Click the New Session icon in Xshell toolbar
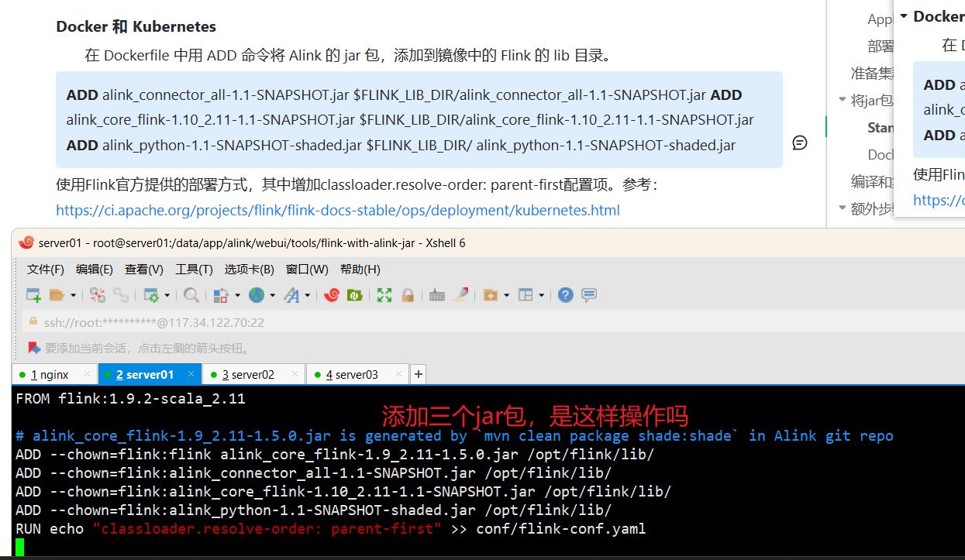Image resolution: width=965 pixels, height=560 pixels. [33, 295]
